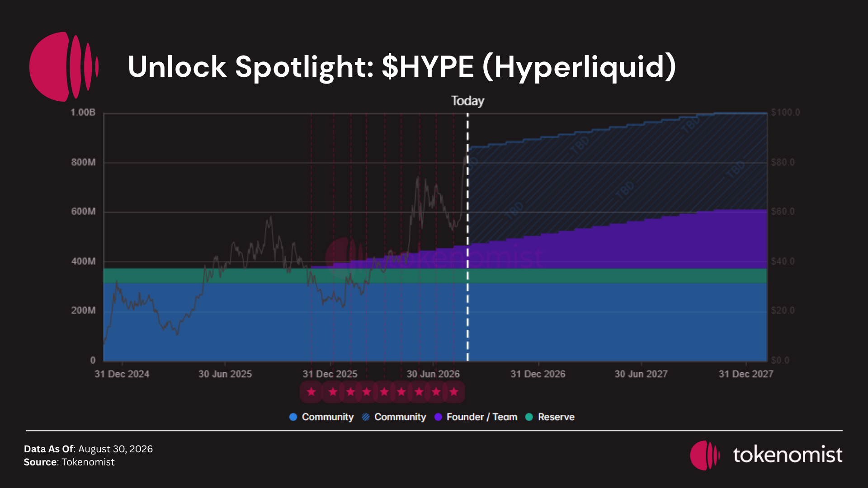Click the purple Founder / Team legend dot
Image resolution: width=868 pixels, height=488 pixels.
pos(438,417)
